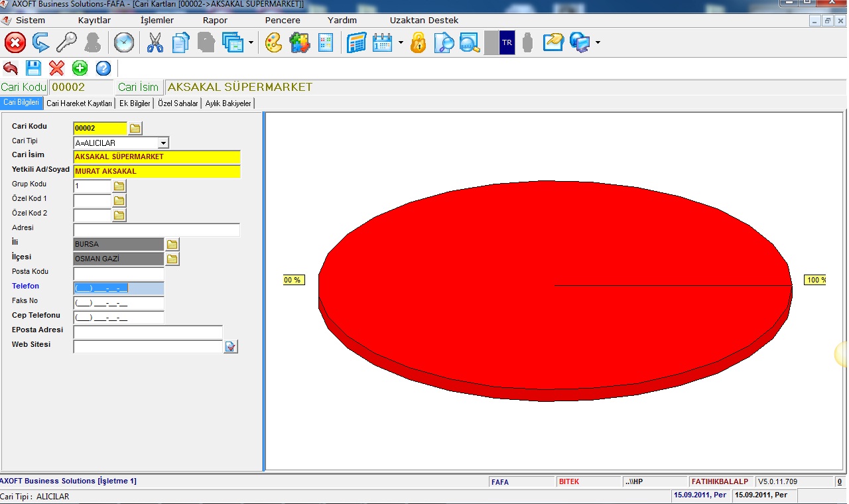
Task: Open the Aylık Bakiyeler tab
Action: point(228,103)
